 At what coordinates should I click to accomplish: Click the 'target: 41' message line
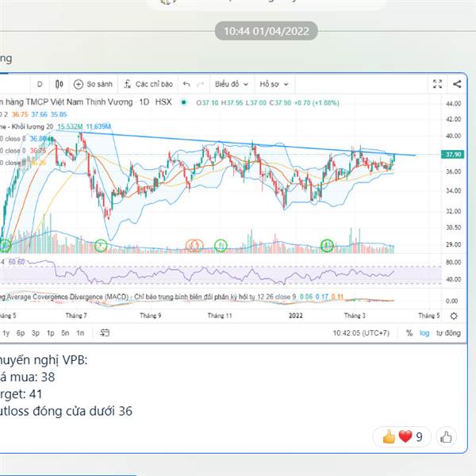[x=21, y=394]
